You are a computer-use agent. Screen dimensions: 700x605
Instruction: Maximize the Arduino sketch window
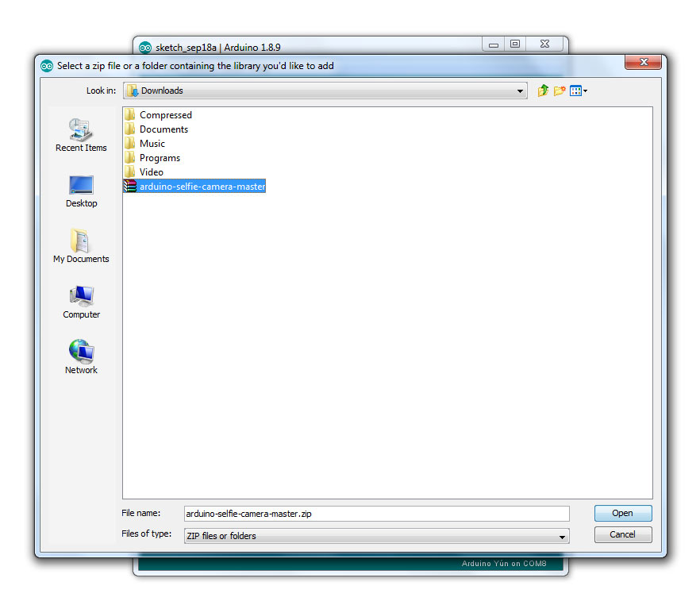(x=515, y=44)
